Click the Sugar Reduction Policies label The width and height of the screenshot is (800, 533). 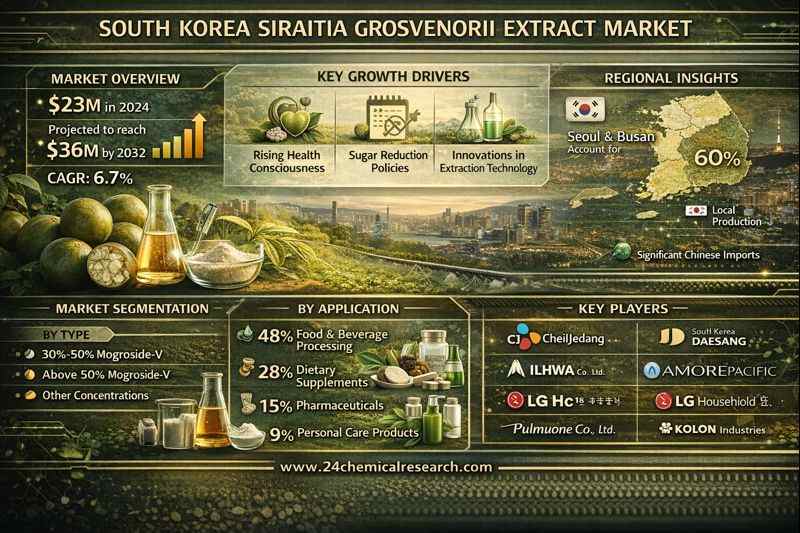pyautogui.click(x=389, y=161)
